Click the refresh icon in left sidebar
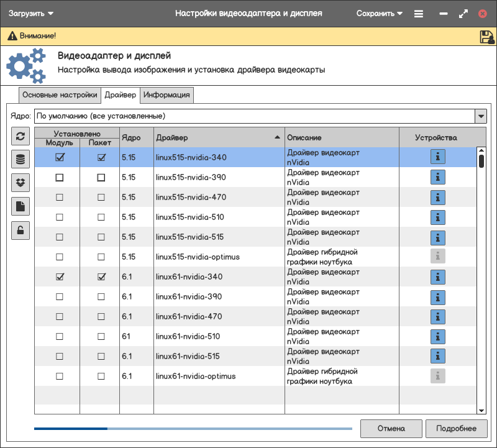Screen dimensions: 497x448 coord(21,137)
